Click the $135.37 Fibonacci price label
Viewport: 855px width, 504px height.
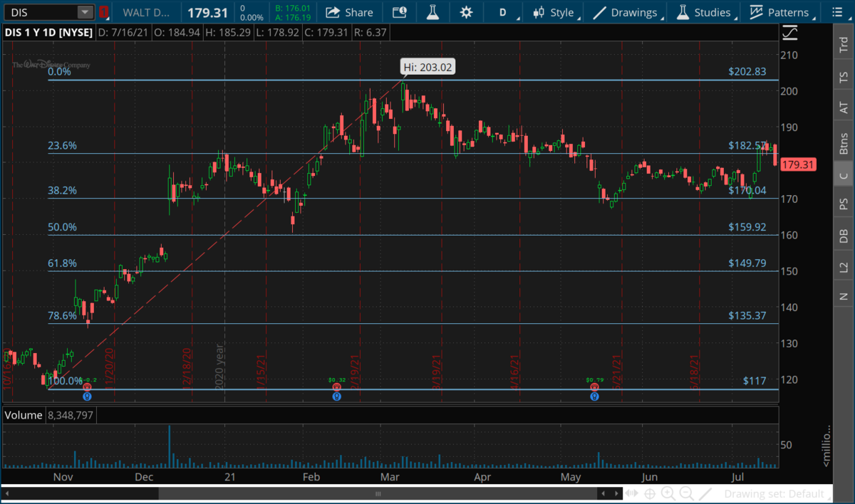[x=747, y=315]
